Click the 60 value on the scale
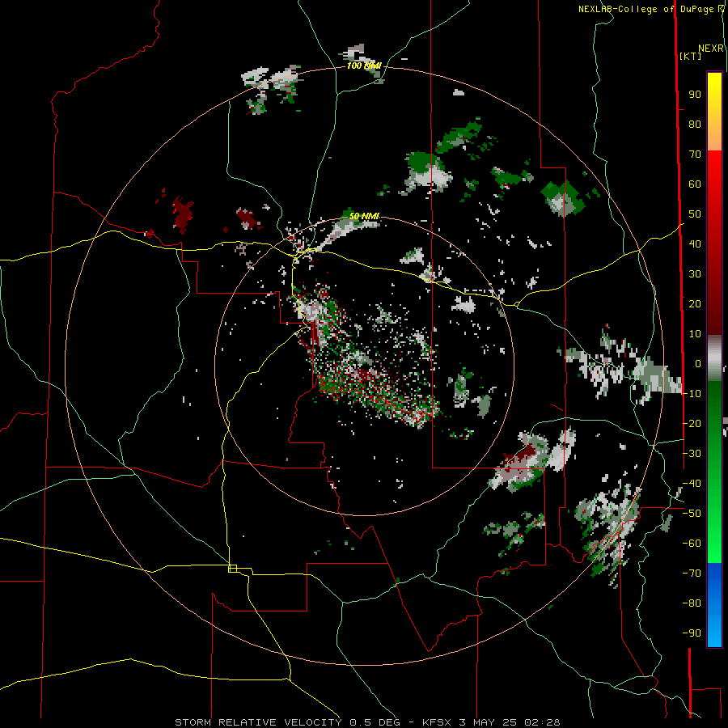This screenshot has height=728, width=728. tap(695, 184)
